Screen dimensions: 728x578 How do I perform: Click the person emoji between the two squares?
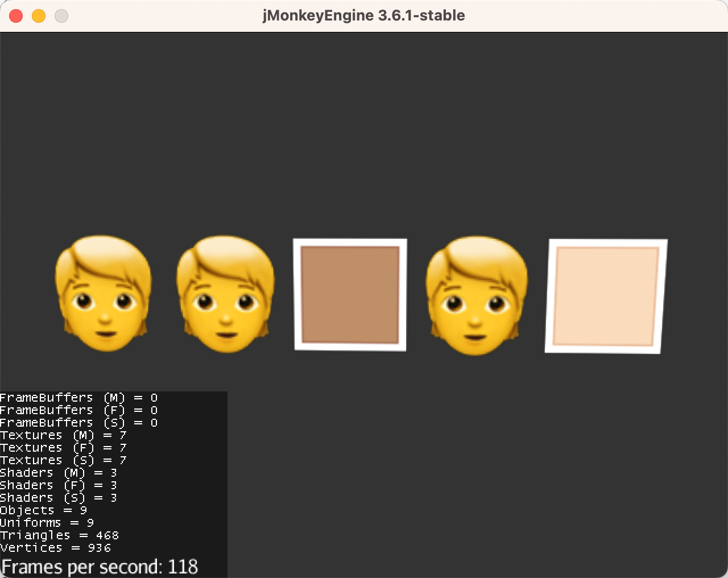(x=476, y=296)
